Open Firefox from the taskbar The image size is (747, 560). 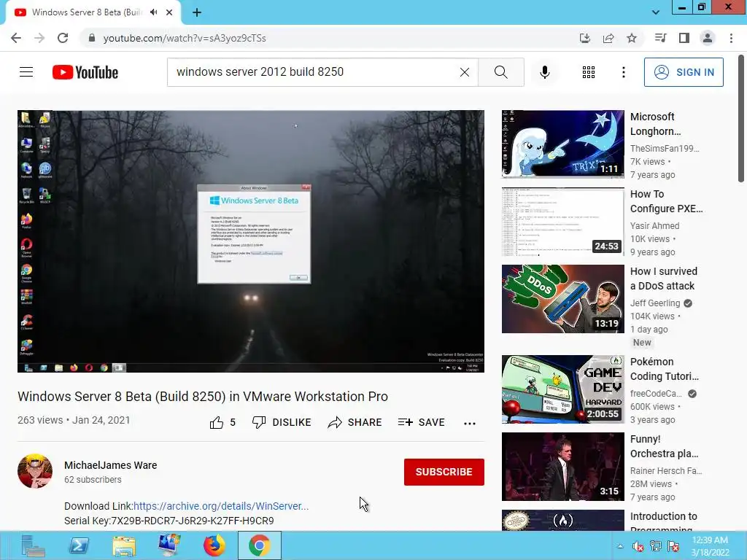[x=214, y=545]
